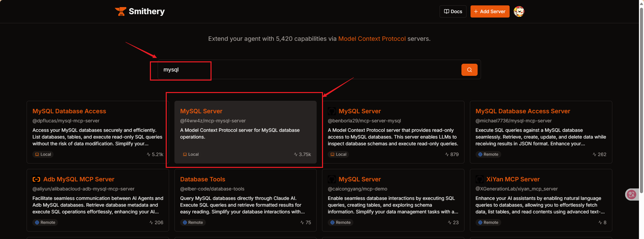
Task: Click the 262 usage count indicator
Action: [600, 154]
